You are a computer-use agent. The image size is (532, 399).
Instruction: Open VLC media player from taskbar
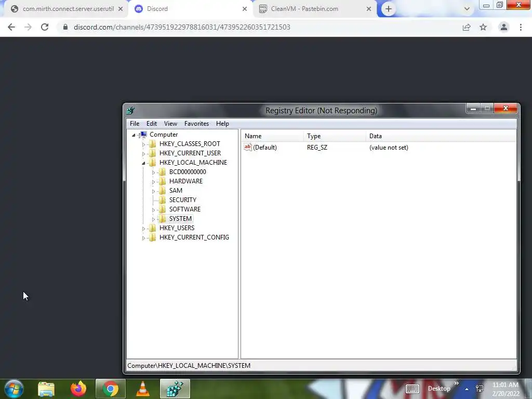(x=143, y=389)
